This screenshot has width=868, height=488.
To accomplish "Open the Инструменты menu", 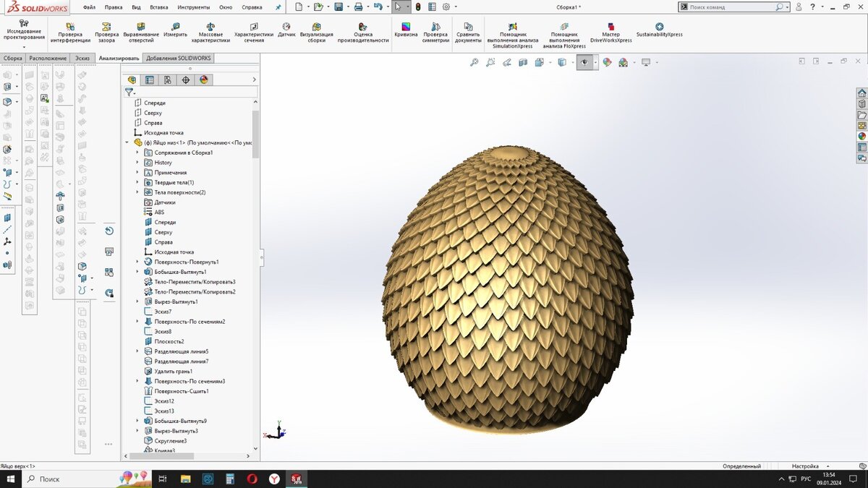I will 193,7.
